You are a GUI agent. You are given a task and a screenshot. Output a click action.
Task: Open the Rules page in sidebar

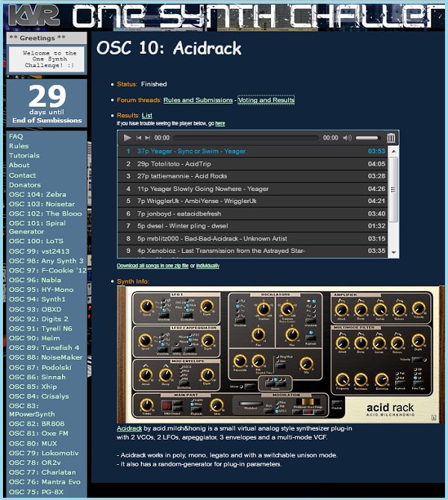(x=19, y=146)
